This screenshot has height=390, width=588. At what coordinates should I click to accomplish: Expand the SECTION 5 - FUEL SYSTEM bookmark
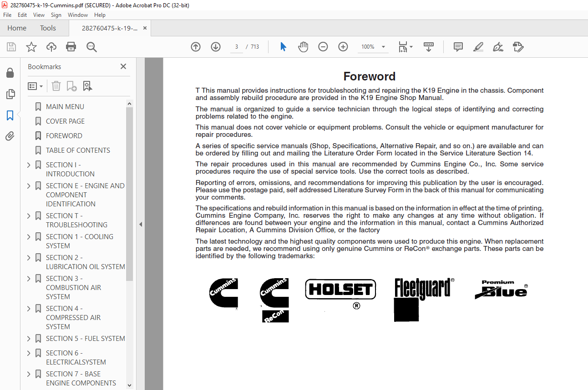click(x=29, y=339)
